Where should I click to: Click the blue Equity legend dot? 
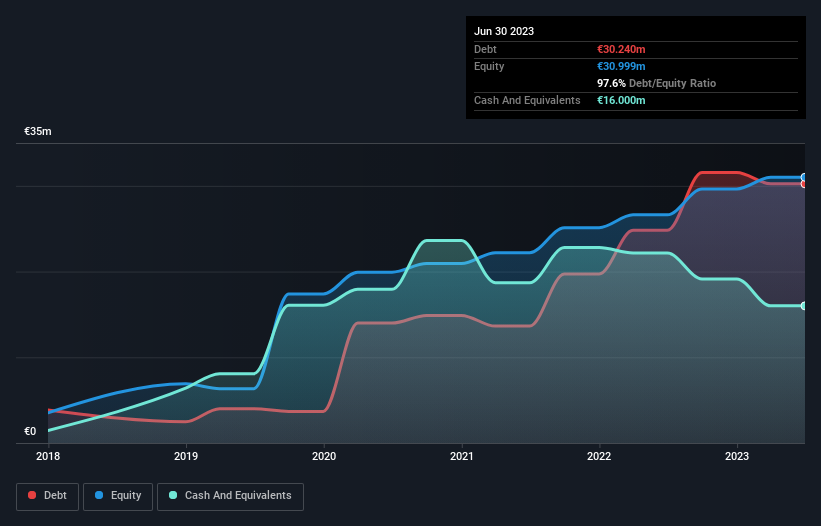coord(99,495)
